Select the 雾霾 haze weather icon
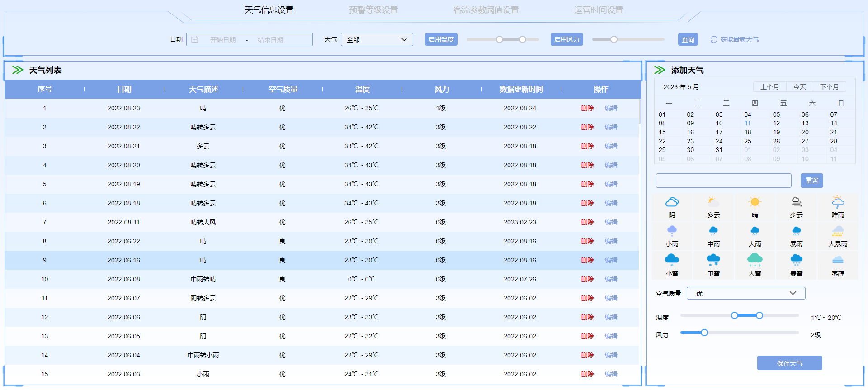This screenshot has width=868, height=390. click(x=838, y=260)
